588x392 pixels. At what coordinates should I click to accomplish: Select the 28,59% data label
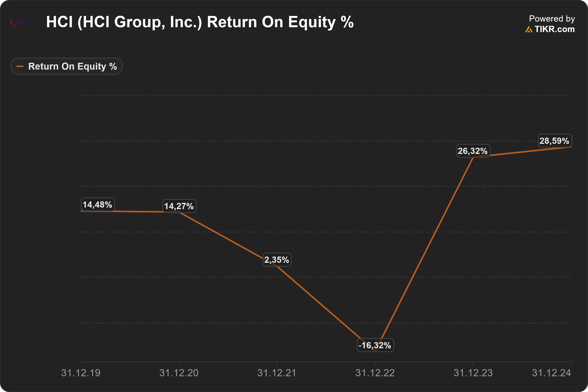(555, 141)
